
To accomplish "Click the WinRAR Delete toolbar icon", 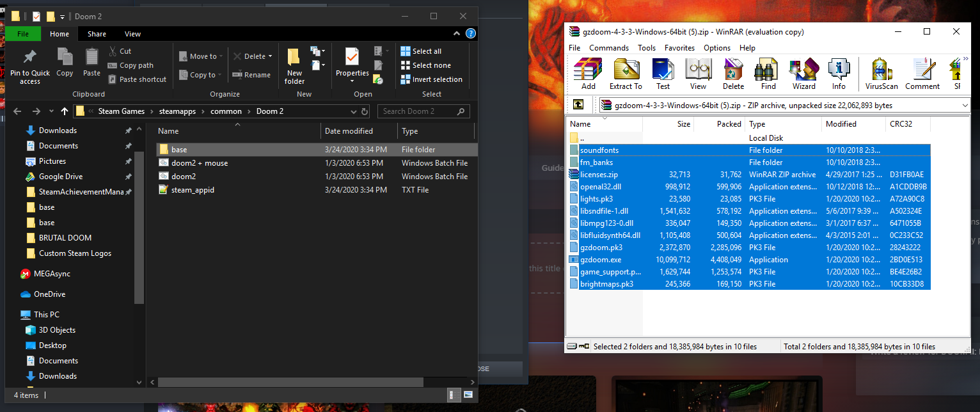I will pos(733,74).
